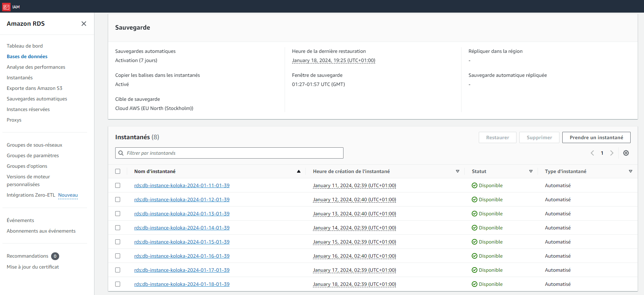Open Instantanés in sidebar
Screen dimensions: 644x295
pos(20,78)
